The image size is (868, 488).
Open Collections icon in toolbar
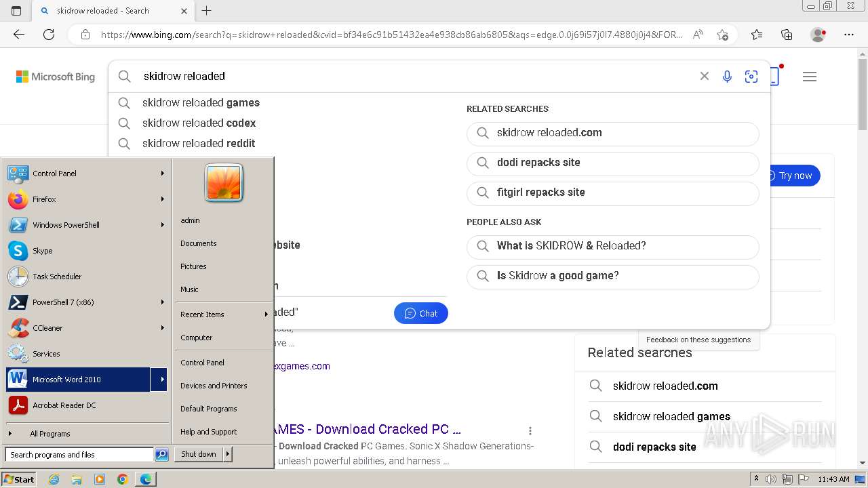coord(787,35)
